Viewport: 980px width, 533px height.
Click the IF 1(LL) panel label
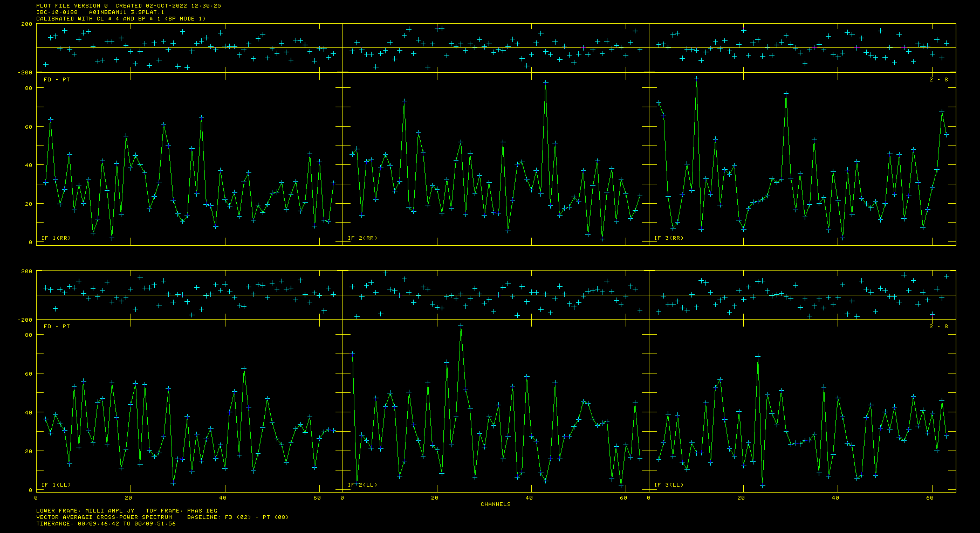click(x=56, y=485)
